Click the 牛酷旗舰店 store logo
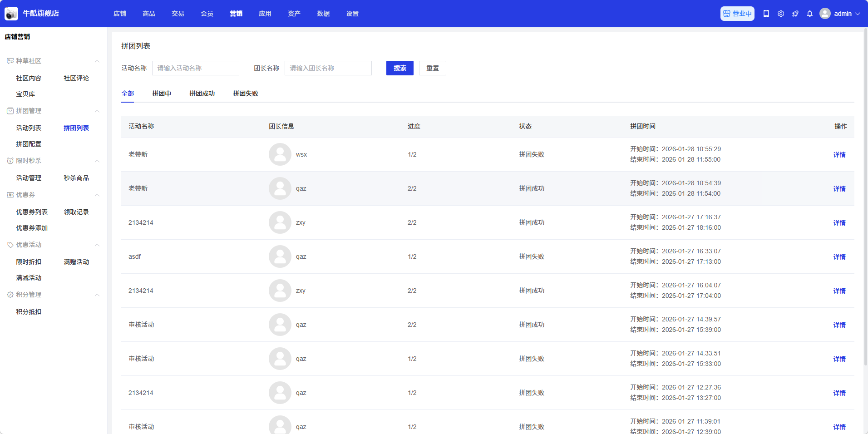The height and width of the screenshot is (434, 868). click(11, 14)
